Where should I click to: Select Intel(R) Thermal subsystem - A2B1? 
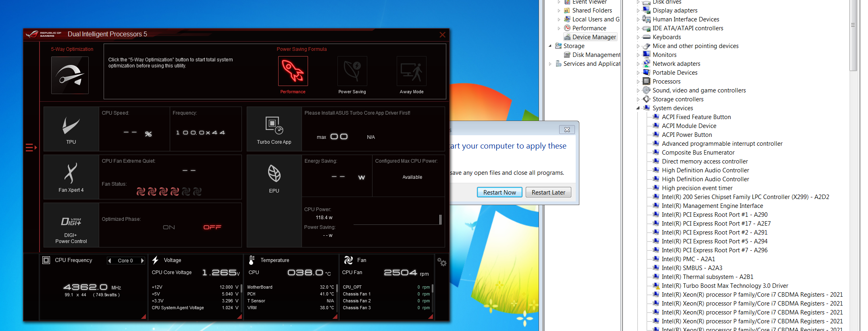point(707,277)
